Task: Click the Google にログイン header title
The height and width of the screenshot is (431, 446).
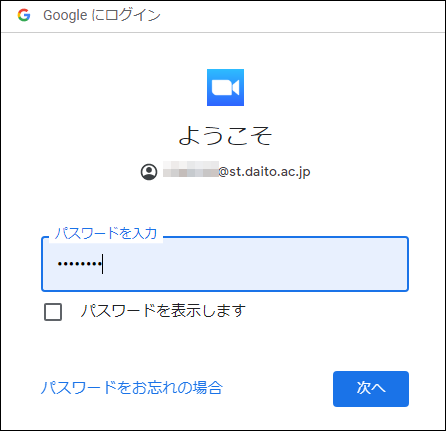Action: [102, 15]
